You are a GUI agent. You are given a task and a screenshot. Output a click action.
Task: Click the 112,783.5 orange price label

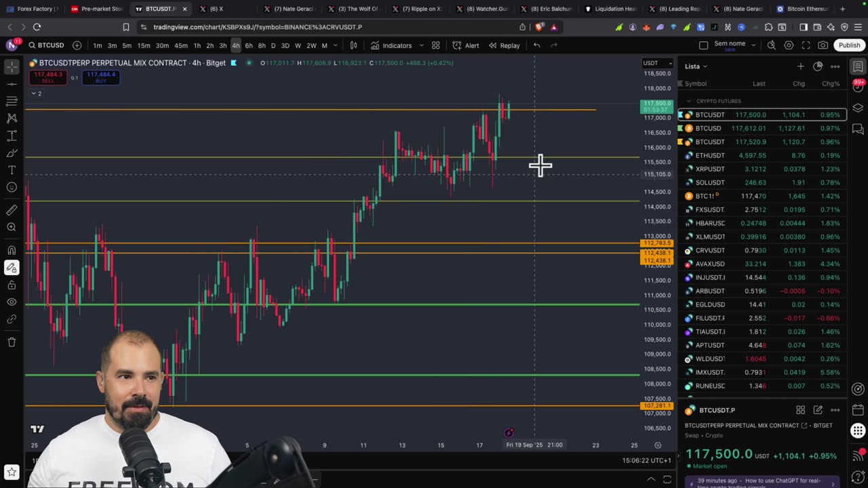tap(656, 243)
